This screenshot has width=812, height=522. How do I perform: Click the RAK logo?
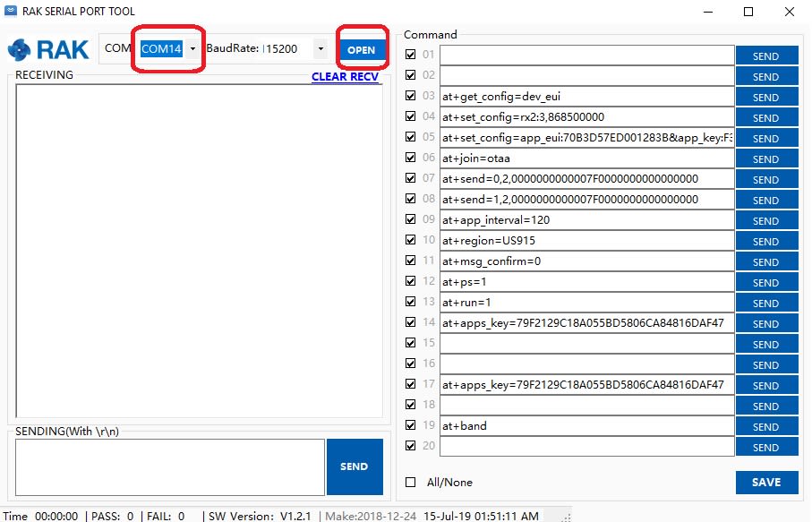click(48, 50)
